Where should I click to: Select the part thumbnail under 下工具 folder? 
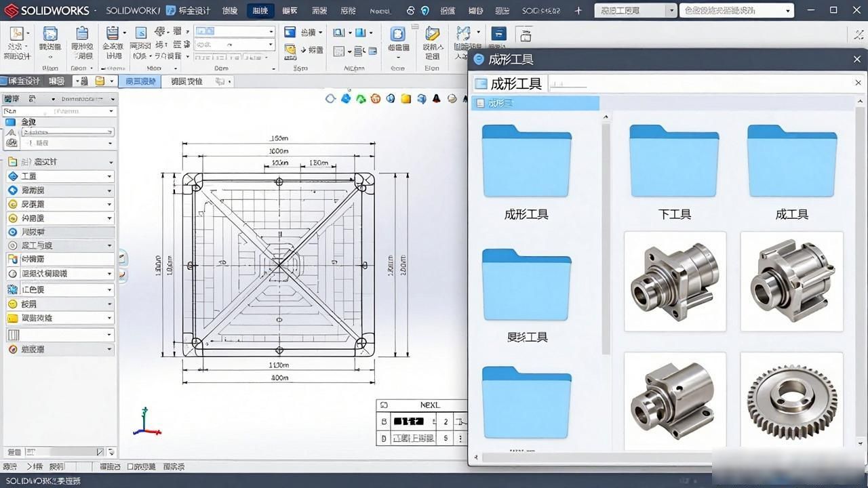[x=675, y=281]
